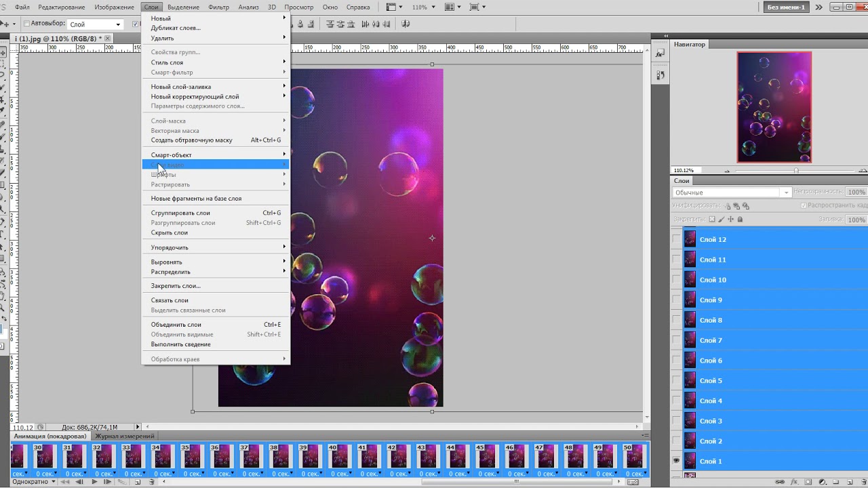The image size is (868, 488).
Task: Select the Без имени-1 workspace button
Action: click(x=786, y=7)
